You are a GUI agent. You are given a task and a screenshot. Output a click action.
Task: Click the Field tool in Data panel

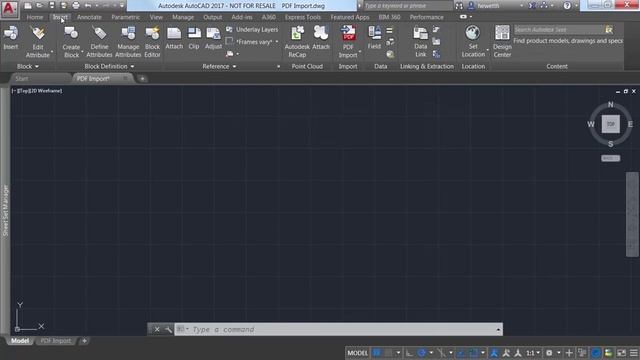click(x=374, y=38)
